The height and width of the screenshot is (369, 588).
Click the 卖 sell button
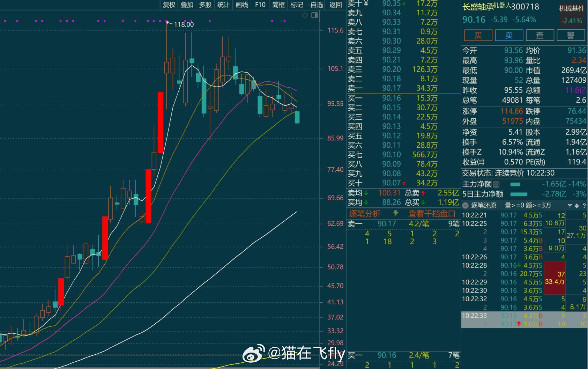[x=509, y=35]
